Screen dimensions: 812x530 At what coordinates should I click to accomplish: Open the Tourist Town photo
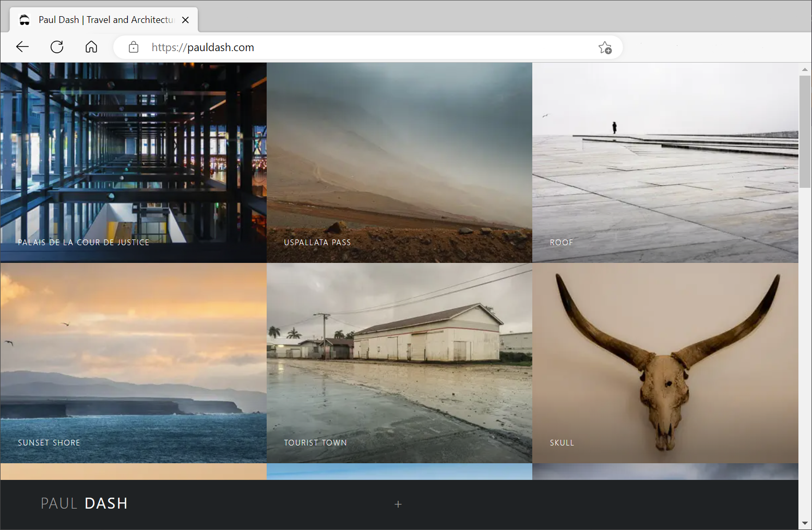(399, 363)
